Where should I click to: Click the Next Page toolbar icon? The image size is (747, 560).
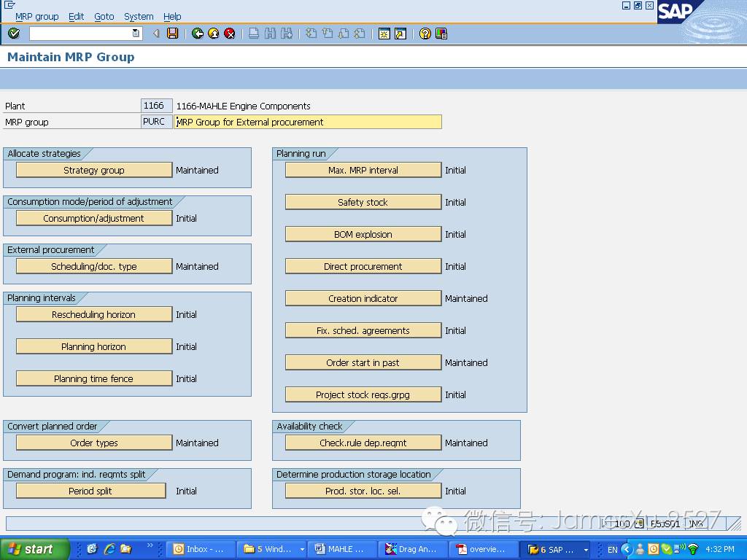344,34
